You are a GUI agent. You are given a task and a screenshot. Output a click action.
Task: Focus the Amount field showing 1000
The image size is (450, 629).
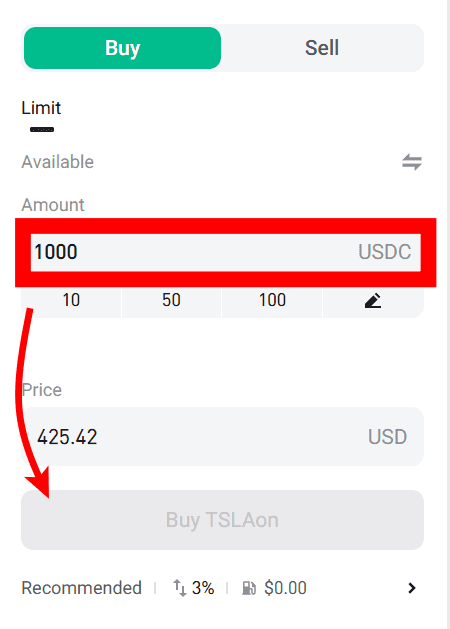(225, 252)
